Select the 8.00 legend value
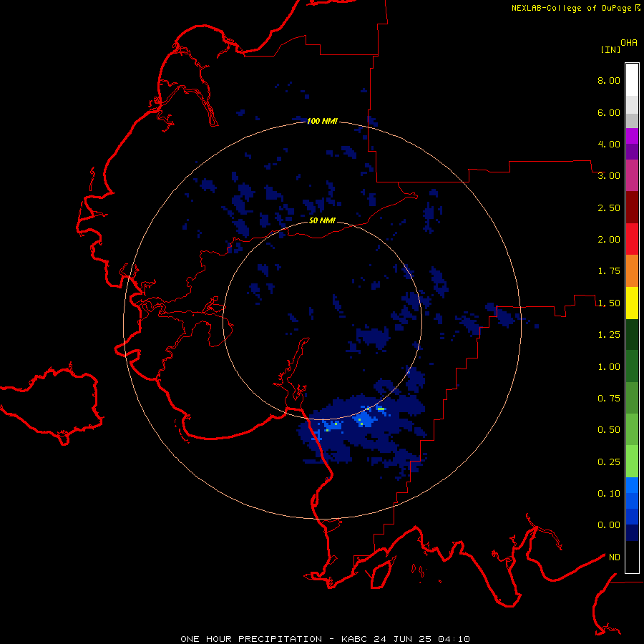The image size is (644, 644). click(609, 80)
